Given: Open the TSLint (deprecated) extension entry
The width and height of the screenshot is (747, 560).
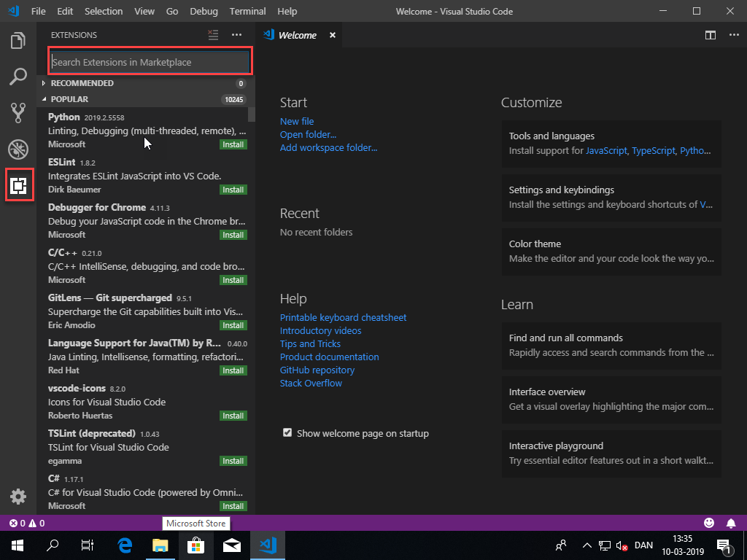Looking at the screenshot, I should tap(146, 446).
